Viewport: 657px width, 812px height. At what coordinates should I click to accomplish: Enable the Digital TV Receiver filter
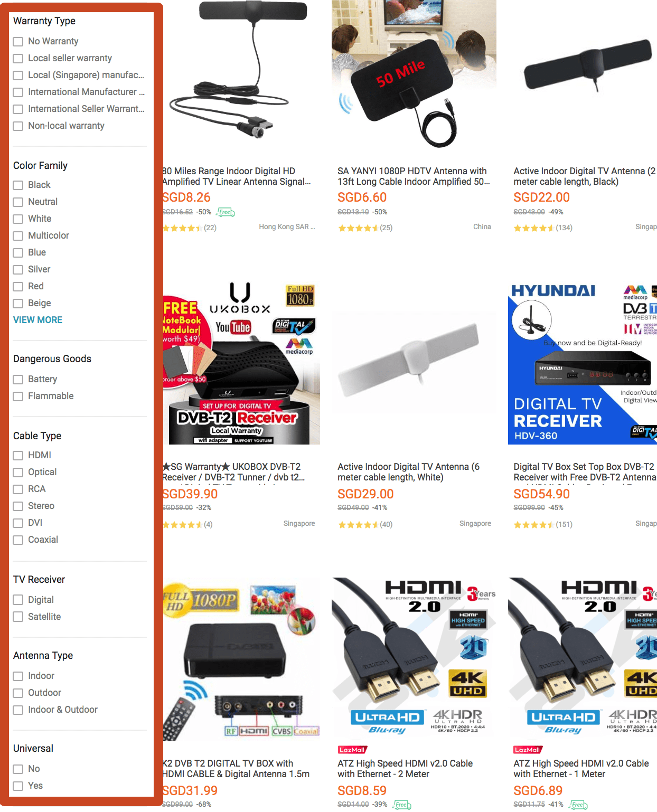click(x=18, y=600)
